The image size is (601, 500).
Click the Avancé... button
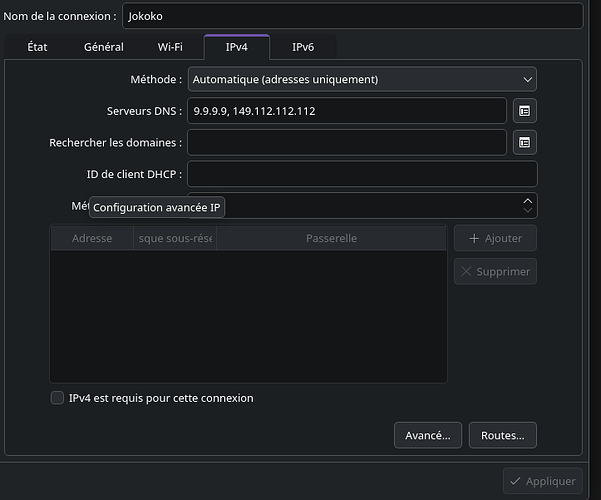(x=428, y=436)
